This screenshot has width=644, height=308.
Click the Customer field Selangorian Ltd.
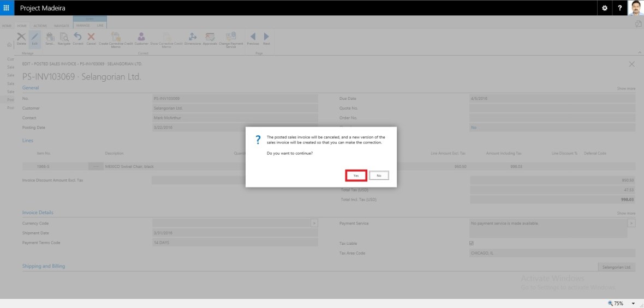[x=235, y=108]
